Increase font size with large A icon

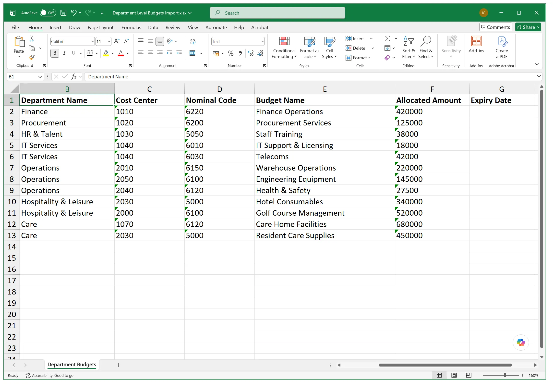click(x=117, y=41)
